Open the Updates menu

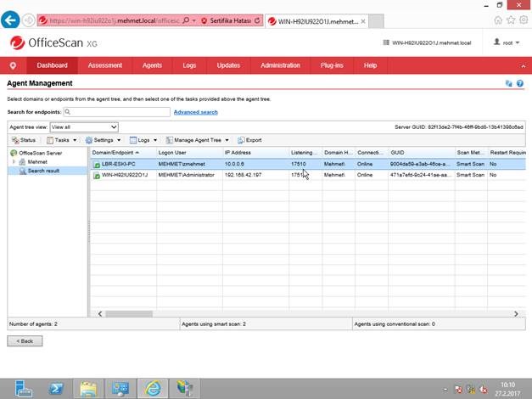(228, 65)
